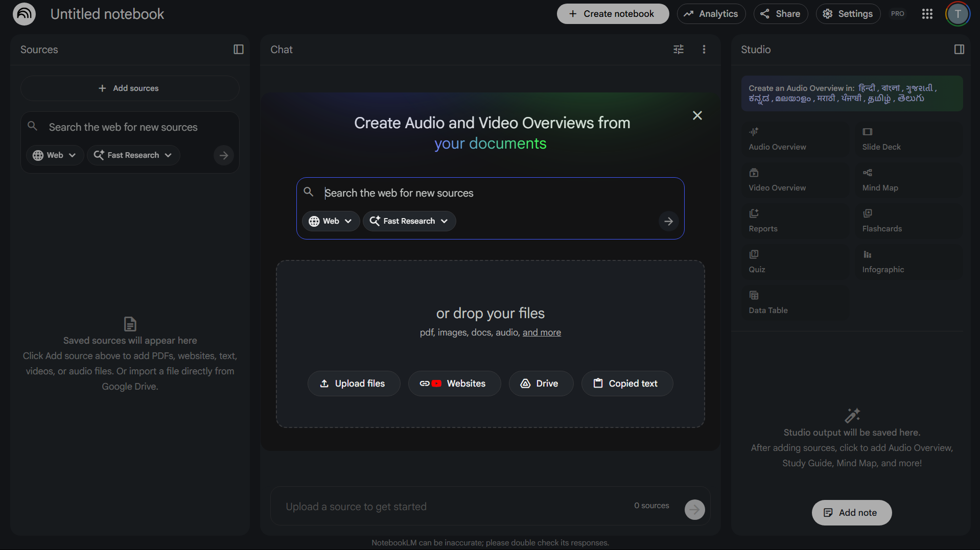Click Audio Overview tile

coord(796,139)
